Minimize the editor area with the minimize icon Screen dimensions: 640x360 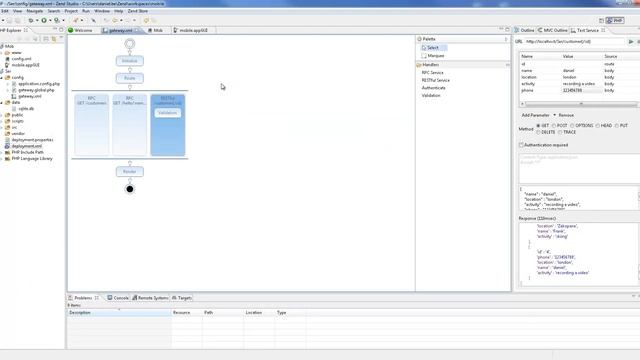(501, 29)
